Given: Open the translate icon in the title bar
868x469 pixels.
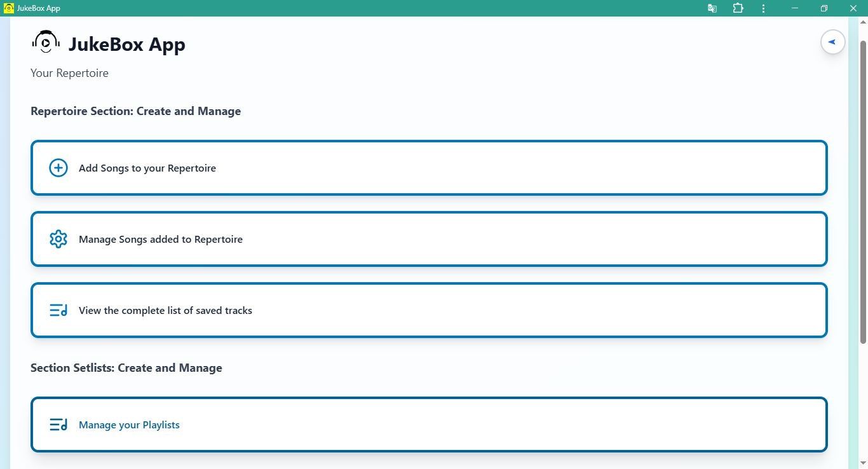Looking at the screenshot, I should click(712, 8).
